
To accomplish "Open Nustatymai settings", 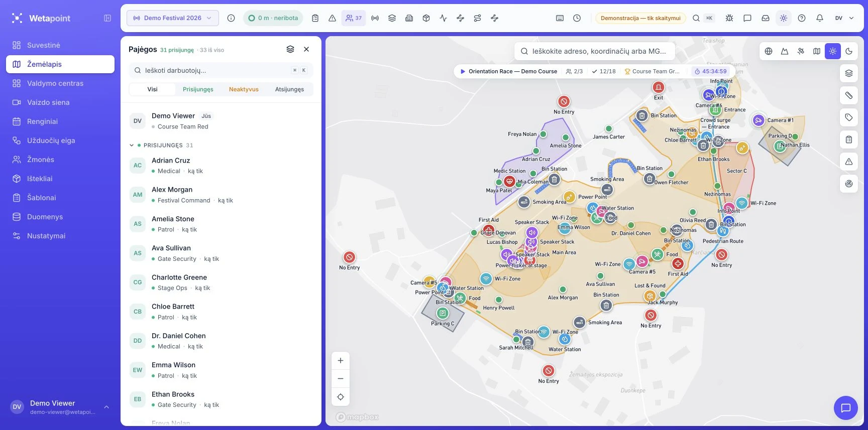I will [60, 236].
